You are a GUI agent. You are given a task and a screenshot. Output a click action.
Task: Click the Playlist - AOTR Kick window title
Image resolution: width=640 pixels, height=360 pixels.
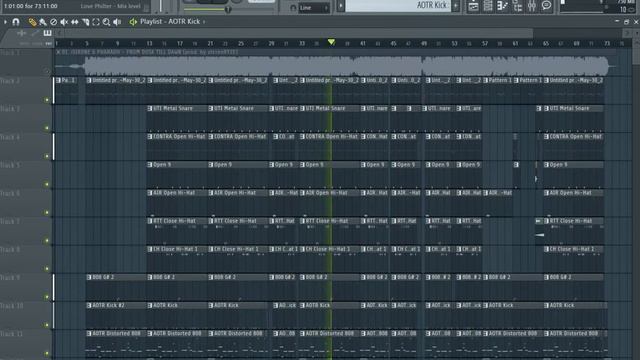(170, 22)
